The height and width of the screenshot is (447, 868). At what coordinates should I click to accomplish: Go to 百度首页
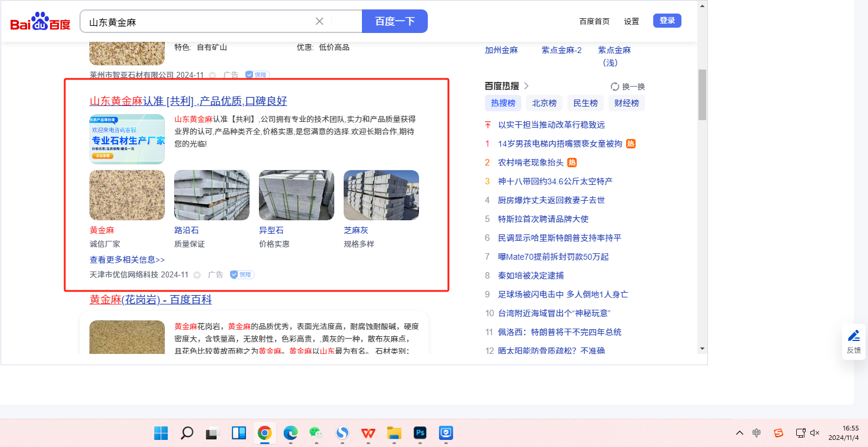coord(594,21)
